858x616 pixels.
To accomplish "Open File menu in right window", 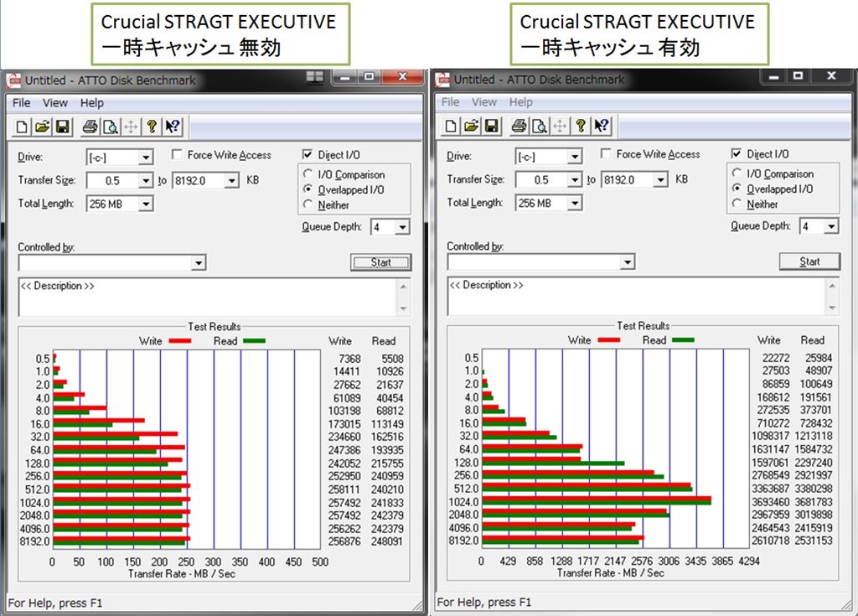I will [x=450, y=102].
